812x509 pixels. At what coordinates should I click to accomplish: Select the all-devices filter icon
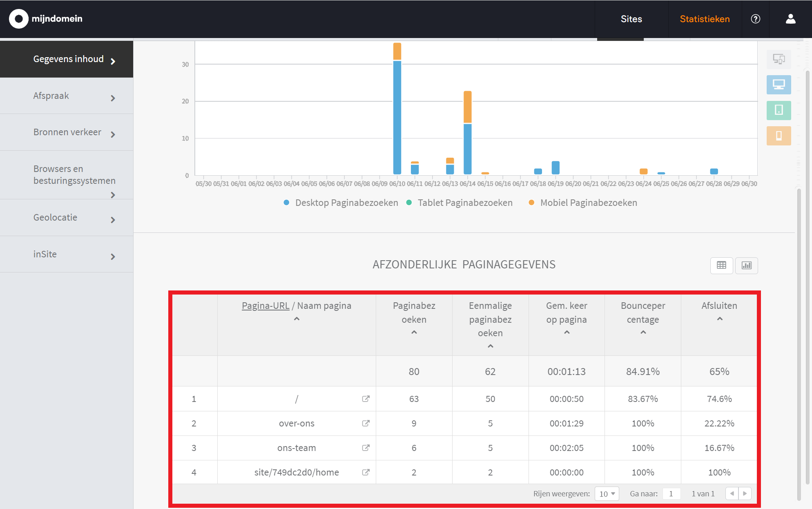[779, 59]
